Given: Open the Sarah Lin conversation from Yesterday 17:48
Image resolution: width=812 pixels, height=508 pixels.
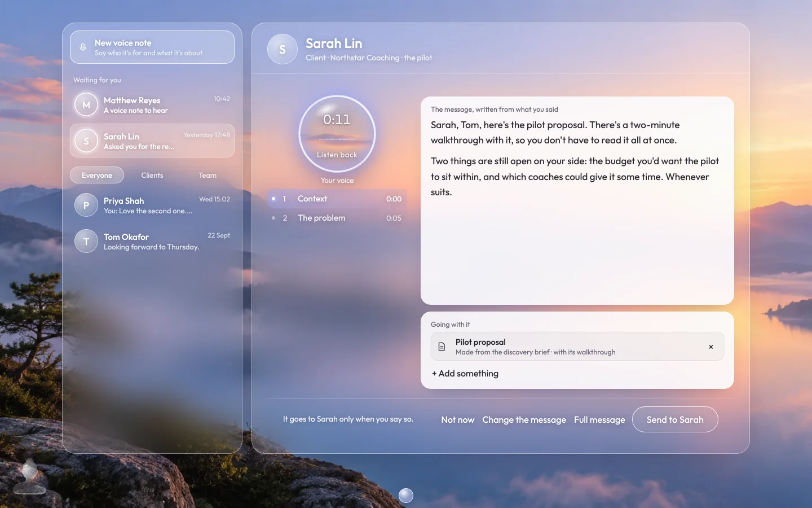Looking at the screenshot, I should 152,141.
